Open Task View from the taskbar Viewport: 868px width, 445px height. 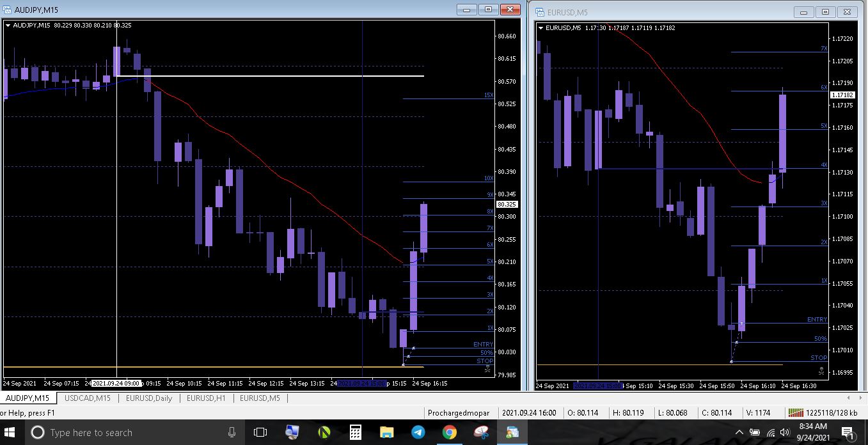tap(260, 433)
